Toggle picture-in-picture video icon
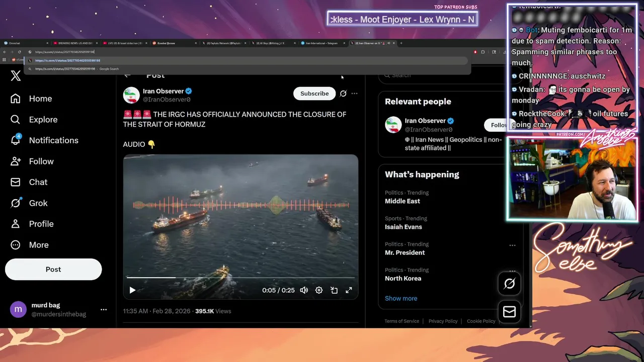The height and width of the screenshot is (362, 644). point(334,290)
